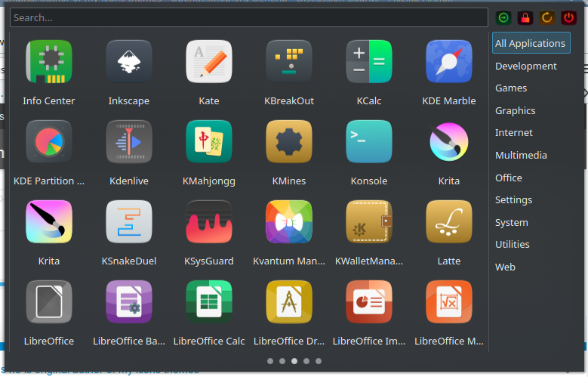
Task: Show System category
Action: (511, 223)
